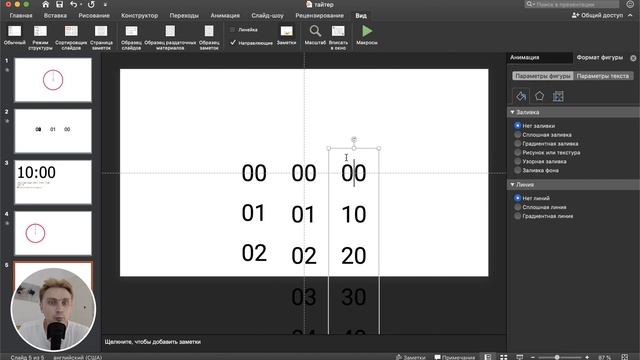
Task: Select the effects pentagon icon
Action: coord(539,96)
